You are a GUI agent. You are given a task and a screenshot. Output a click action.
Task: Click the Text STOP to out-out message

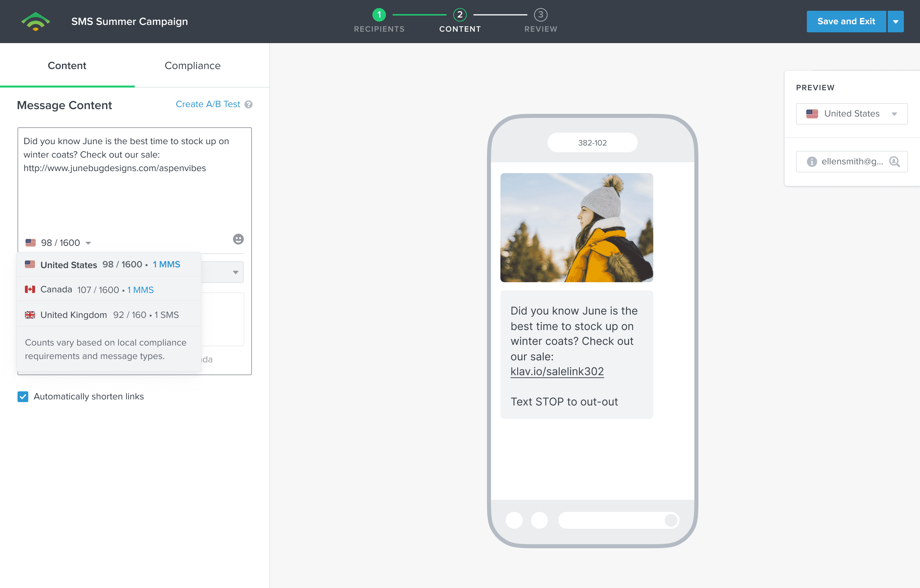(x=564, y=401)
